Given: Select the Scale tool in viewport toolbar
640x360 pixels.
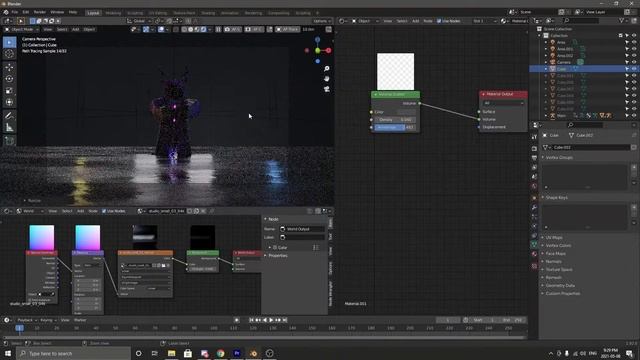Looking at the screenshot, I should tap(9, 91).
